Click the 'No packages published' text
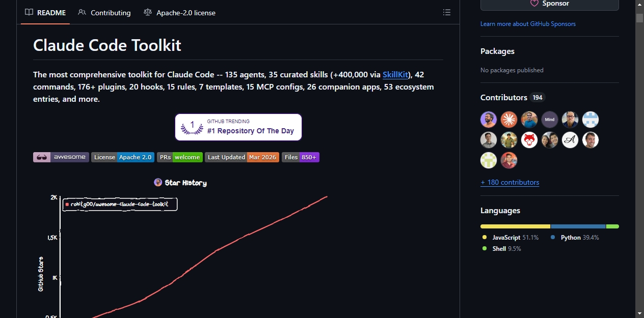 pyautogui.click(x=512, y=70)
